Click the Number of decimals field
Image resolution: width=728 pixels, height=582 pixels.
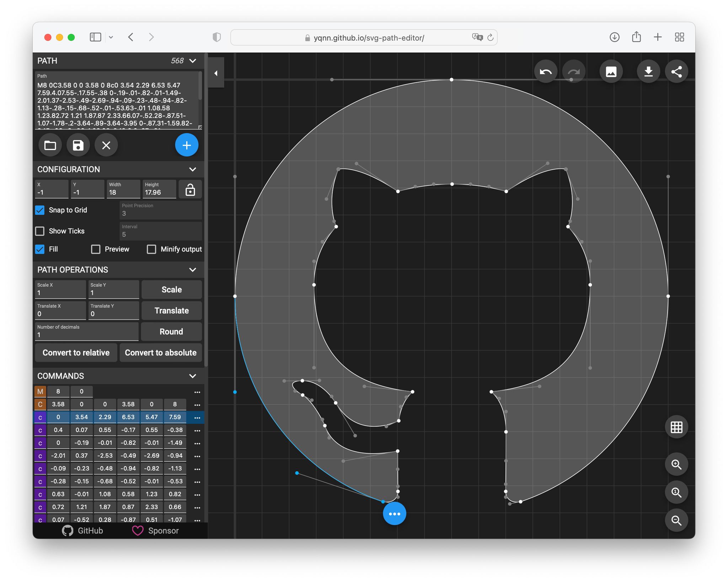click(87, 331)
